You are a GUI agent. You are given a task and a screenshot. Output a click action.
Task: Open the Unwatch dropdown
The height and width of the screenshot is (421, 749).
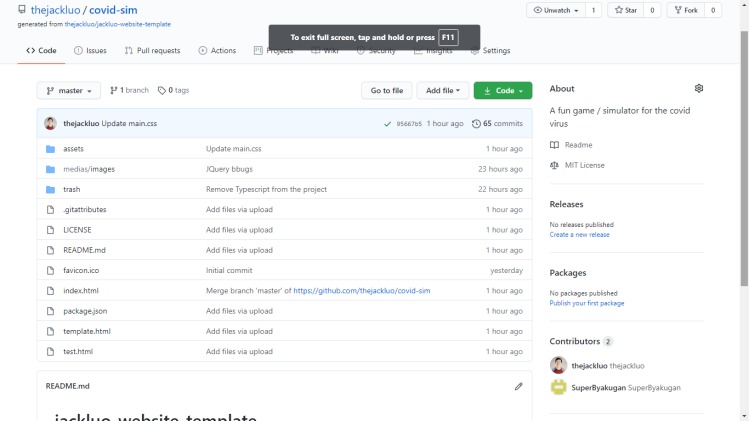[556, 10]
